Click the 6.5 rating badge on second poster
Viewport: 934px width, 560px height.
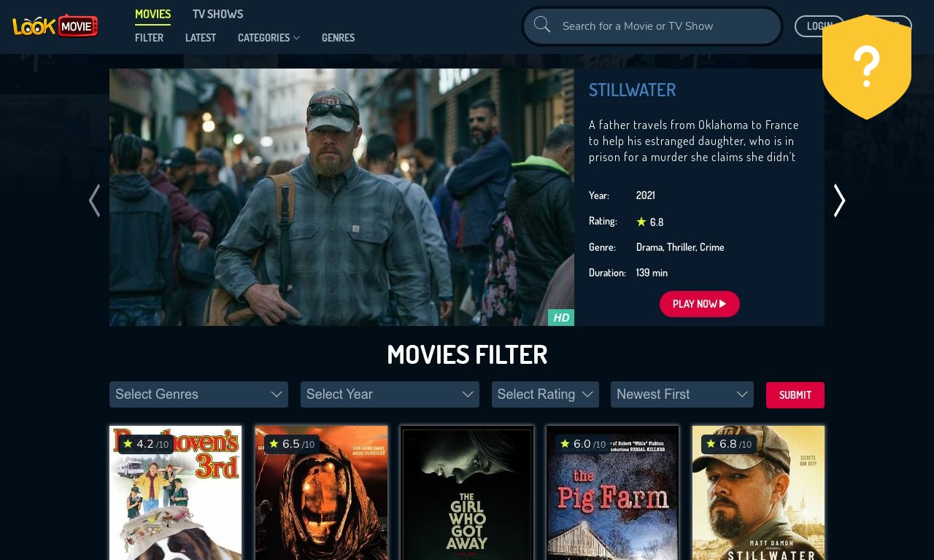pos(291,444)
